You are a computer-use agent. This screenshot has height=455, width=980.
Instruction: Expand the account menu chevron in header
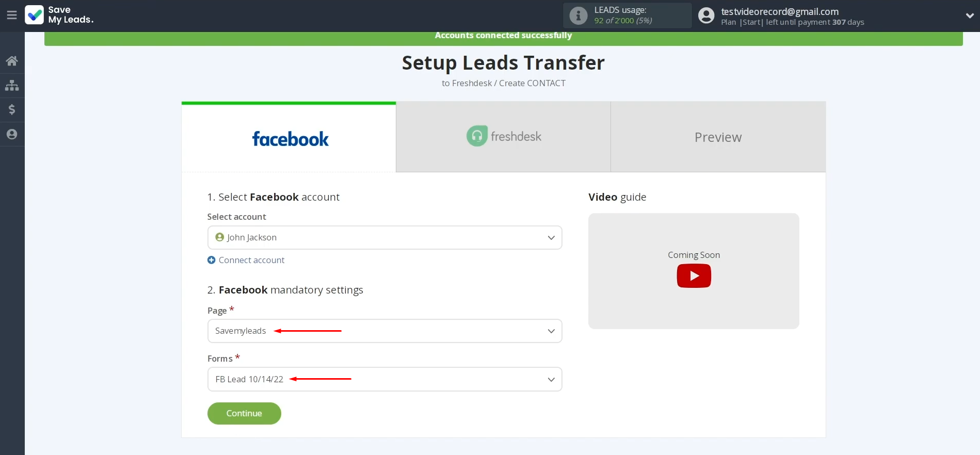coord(969,15)
